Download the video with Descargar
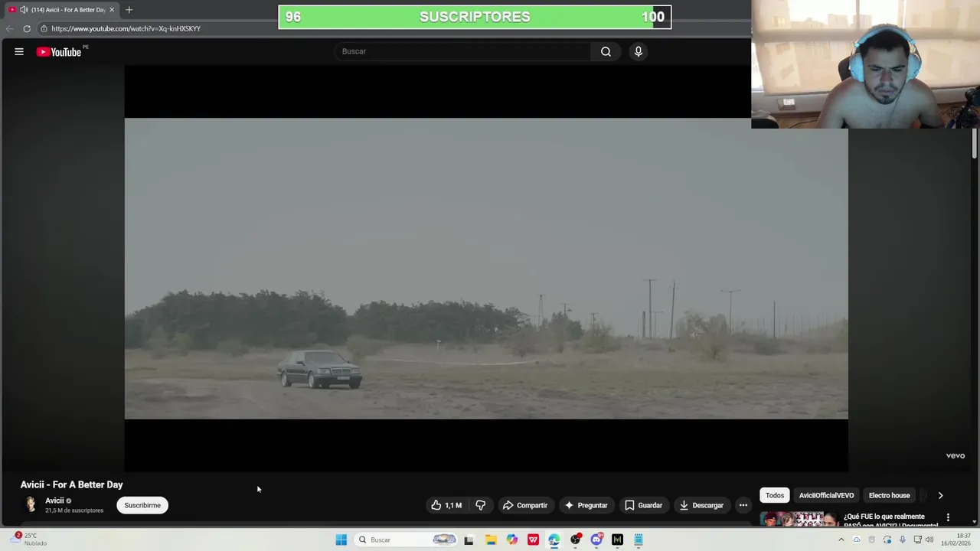 click(x=701, y=505)
